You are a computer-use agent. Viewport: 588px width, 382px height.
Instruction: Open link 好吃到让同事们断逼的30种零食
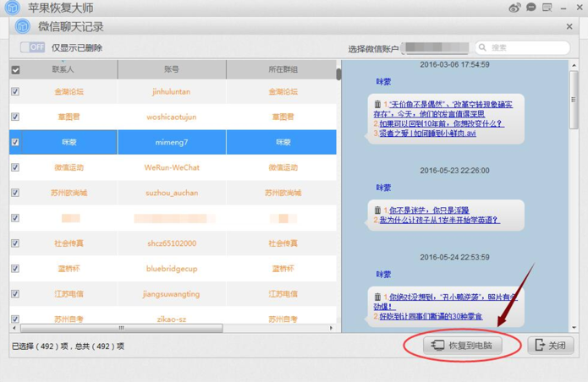tap(431, 316)
